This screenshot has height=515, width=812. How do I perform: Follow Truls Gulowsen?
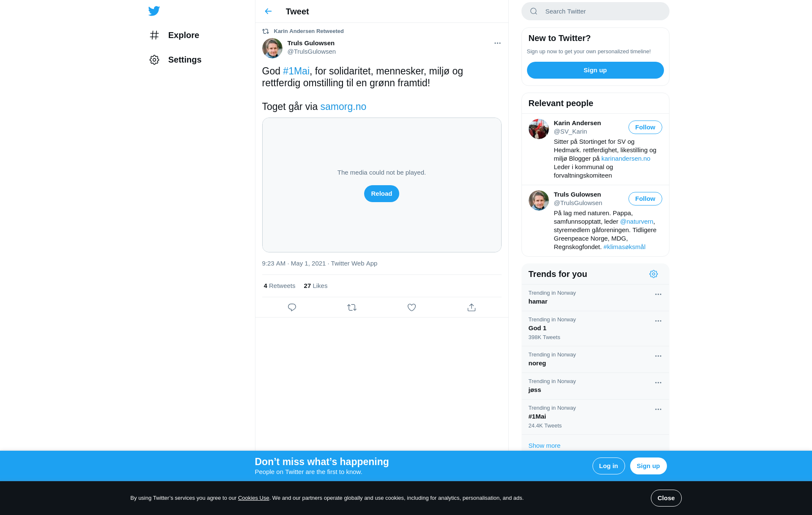[645, 199]
